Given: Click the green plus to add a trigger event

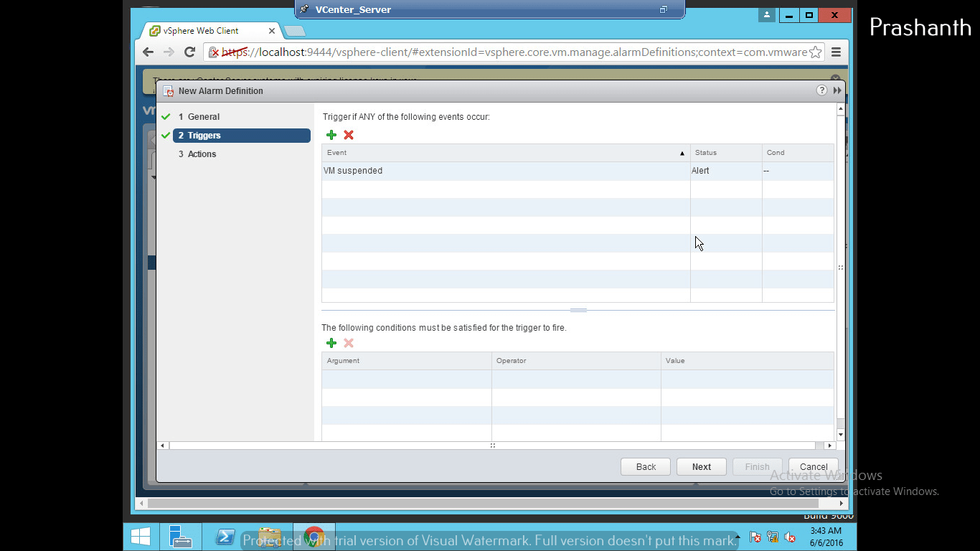Looking at the screenshot, I should click(331, 135).
